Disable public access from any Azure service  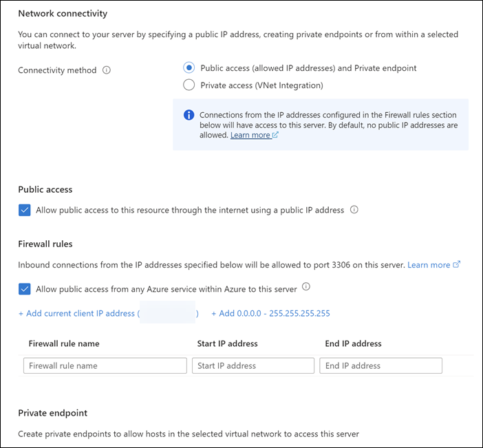click(25, 289)
